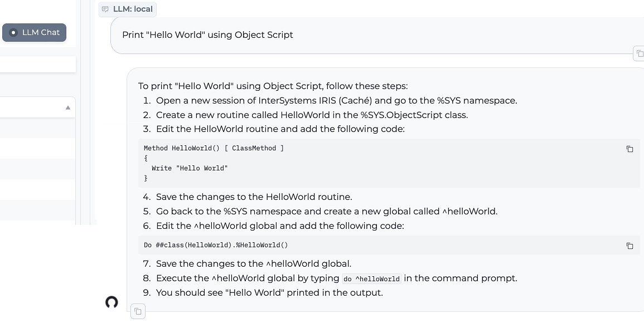644x328 pixels.
Task: Collapse the left panel dropdown arrow
Action: 68,107
